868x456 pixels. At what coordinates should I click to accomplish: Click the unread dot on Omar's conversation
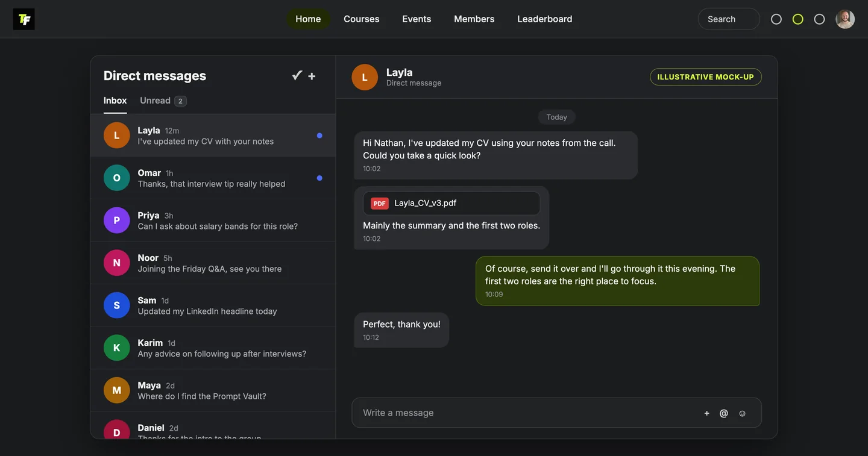point(319,178)
